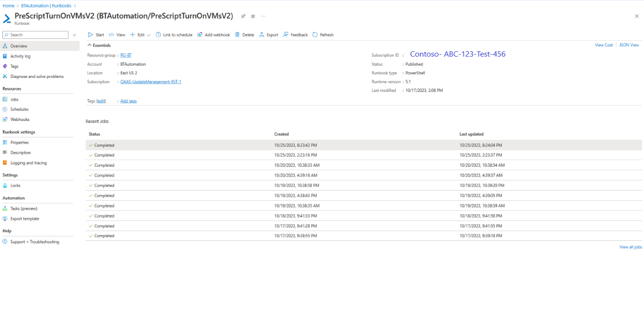Mark runbook as favorite with star icon
The width and height of the screenshot is (644, 311).
[x=253, y=16]
